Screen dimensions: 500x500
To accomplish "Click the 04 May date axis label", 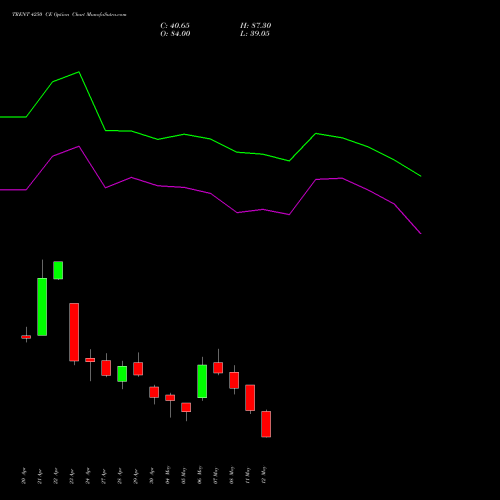I will click(x=168, y=475).
